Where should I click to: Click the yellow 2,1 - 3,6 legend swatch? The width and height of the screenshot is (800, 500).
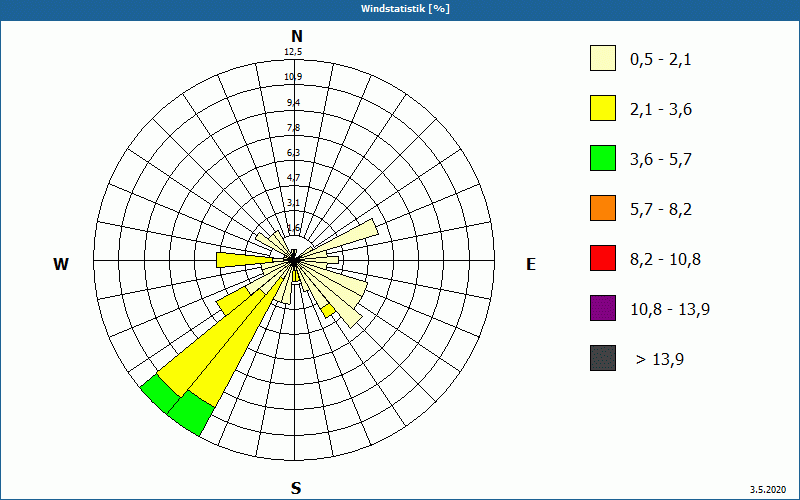pyautogui.click(x=603, y=108)
